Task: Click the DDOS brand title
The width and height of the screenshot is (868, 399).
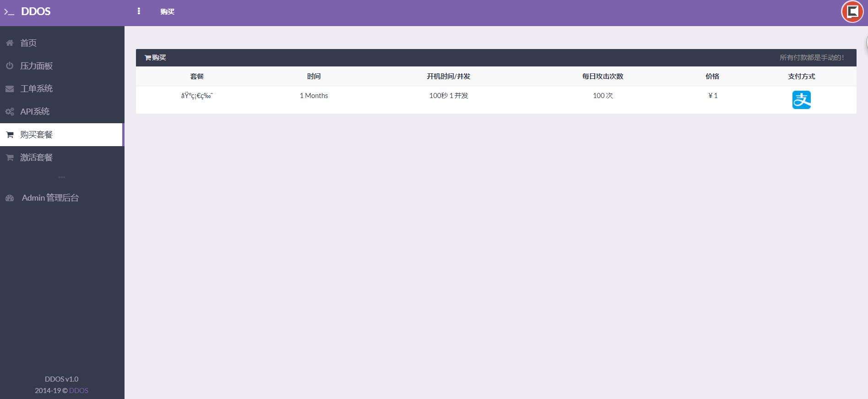Action: click(x=36, y=11)
